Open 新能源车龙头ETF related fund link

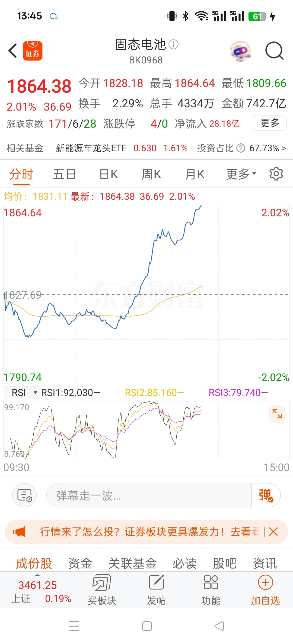(x=91, y=148)
